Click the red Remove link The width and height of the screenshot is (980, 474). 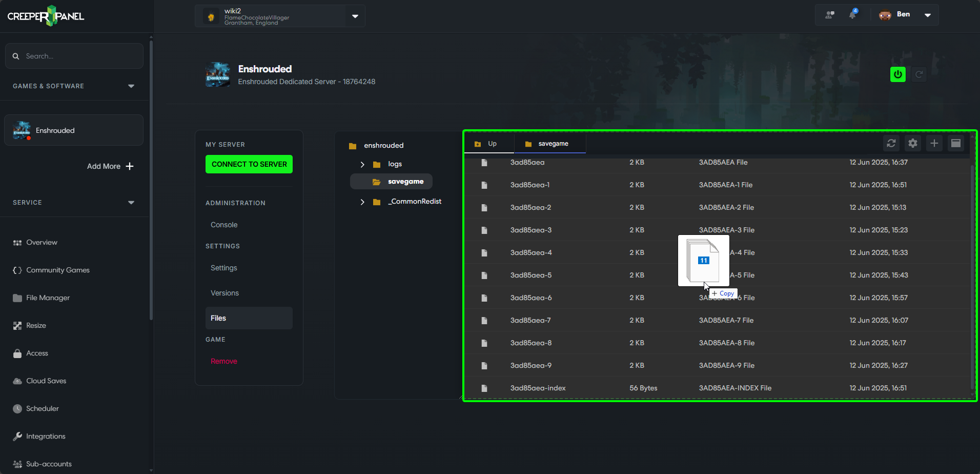[x=224, y=361]
